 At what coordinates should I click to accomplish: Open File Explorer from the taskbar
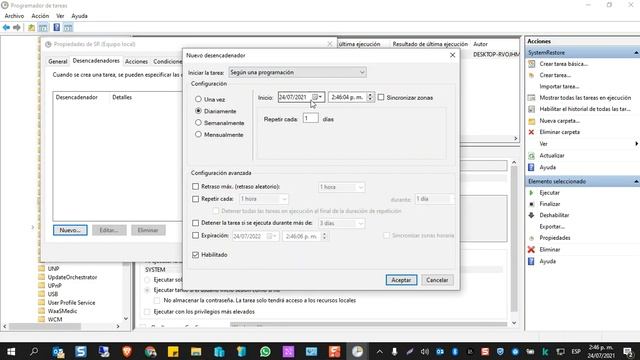click(196, 351)
